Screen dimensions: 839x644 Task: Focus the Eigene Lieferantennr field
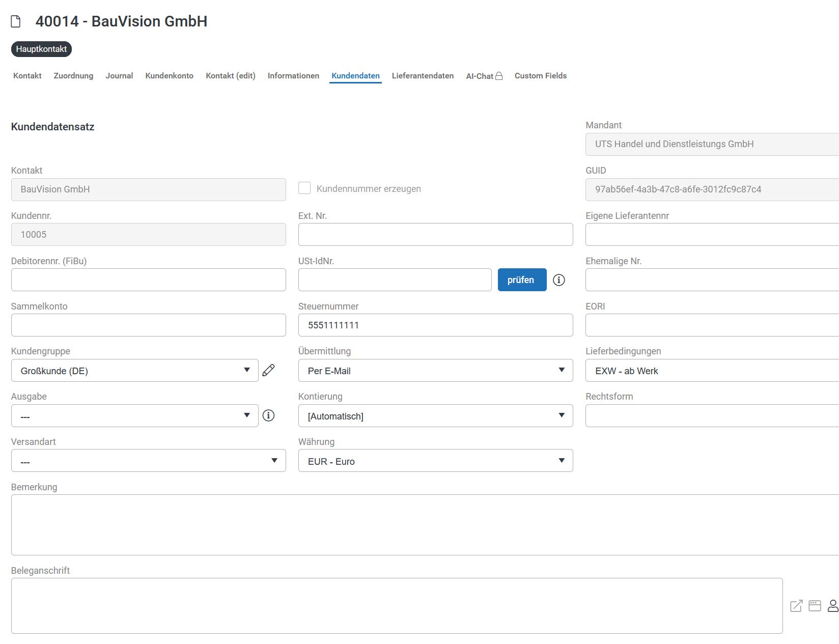pyautogui.click(x=712, y=235)
